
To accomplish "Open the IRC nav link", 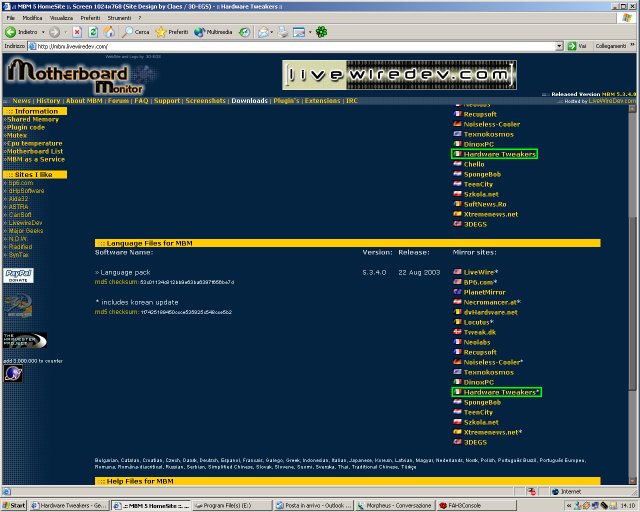I will pyautogui.click(x=352, y=101).
